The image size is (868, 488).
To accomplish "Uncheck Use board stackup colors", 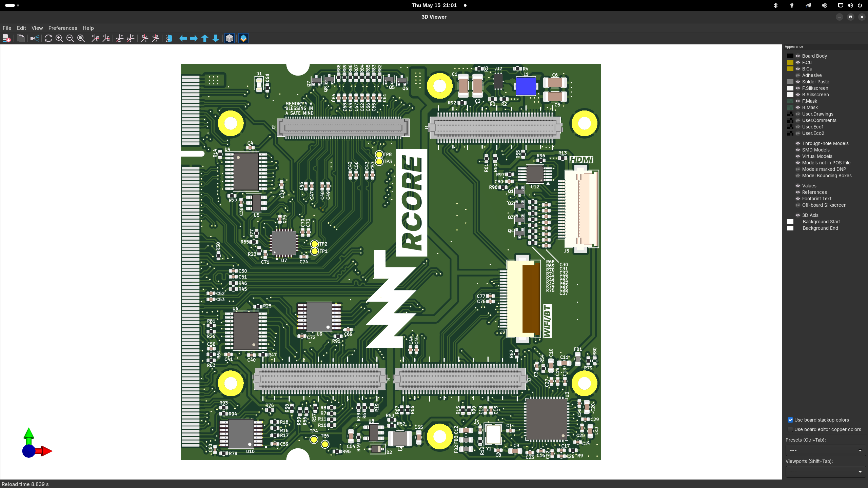I will 790,420.
